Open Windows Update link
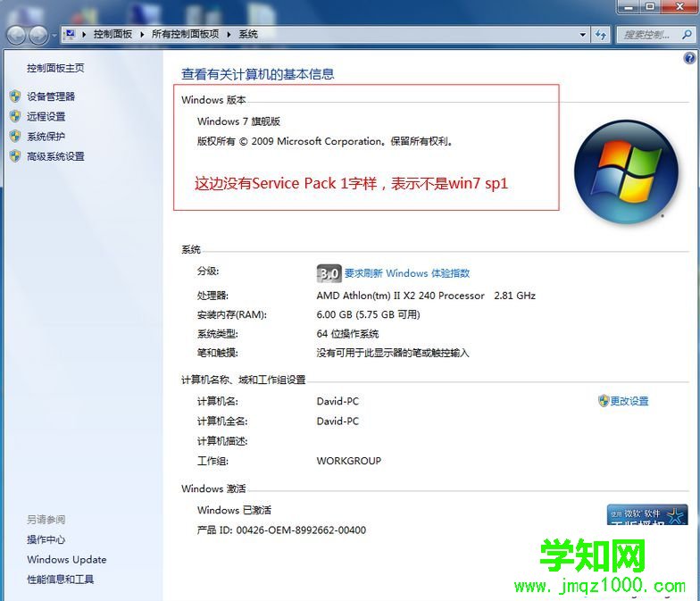 (66, 559)
